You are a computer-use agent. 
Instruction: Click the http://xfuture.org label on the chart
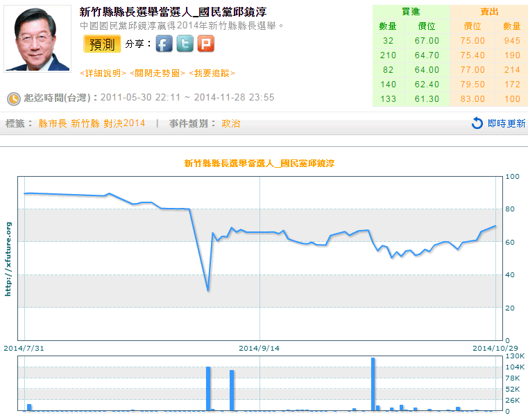[8, 259]
